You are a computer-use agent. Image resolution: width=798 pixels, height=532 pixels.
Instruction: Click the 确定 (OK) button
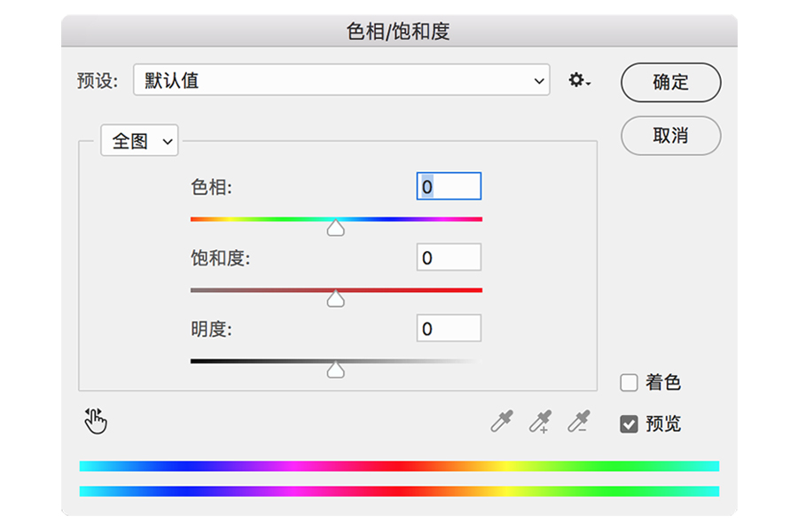(670, 82)
